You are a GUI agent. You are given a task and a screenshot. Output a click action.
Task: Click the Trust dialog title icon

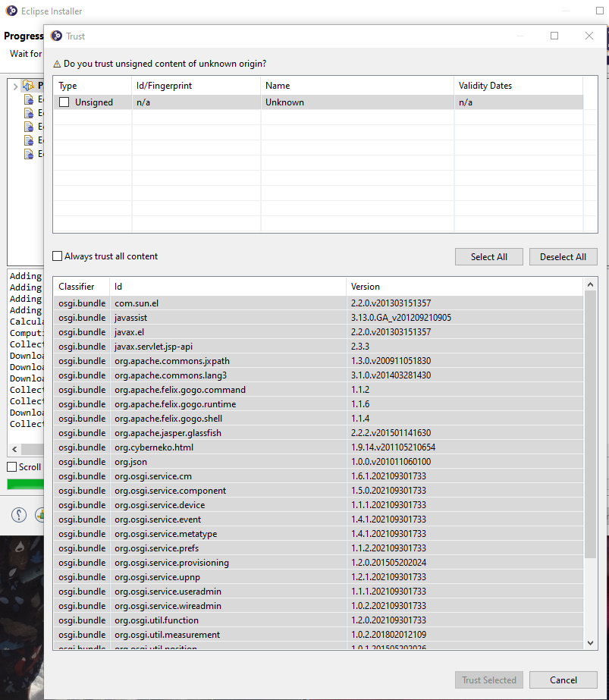point(56,36)
